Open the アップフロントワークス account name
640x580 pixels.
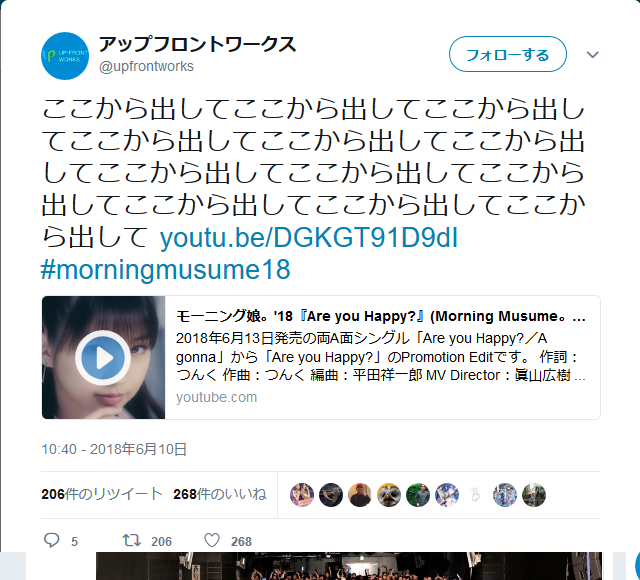197,44
